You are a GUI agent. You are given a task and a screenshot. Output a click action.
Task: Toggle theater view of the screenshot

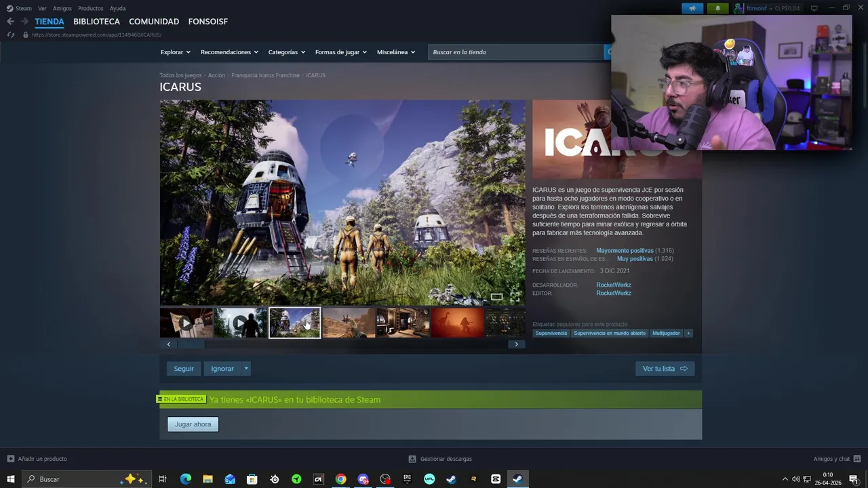[x=497, y=297]
